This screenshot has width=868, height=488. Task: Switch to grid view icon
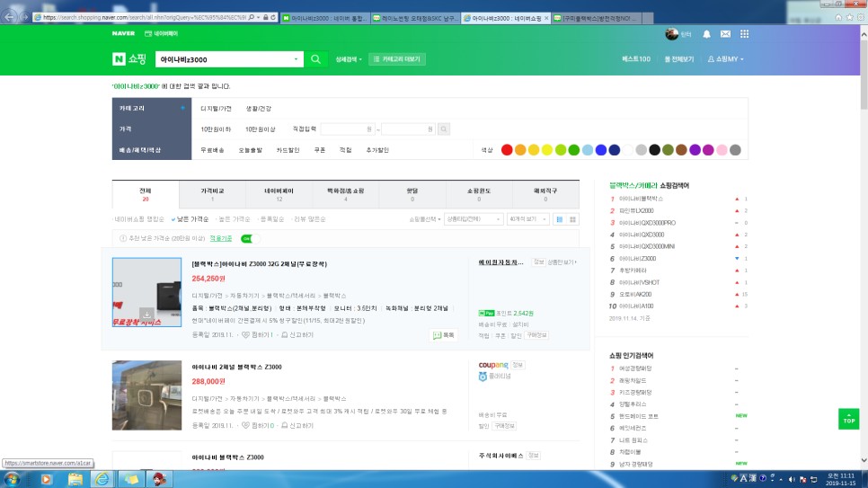pos(572,219)
